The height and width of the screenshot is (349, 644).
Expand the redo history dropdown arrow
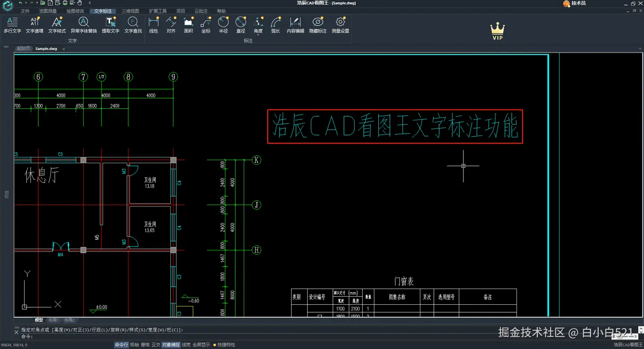tap(37, 3)
